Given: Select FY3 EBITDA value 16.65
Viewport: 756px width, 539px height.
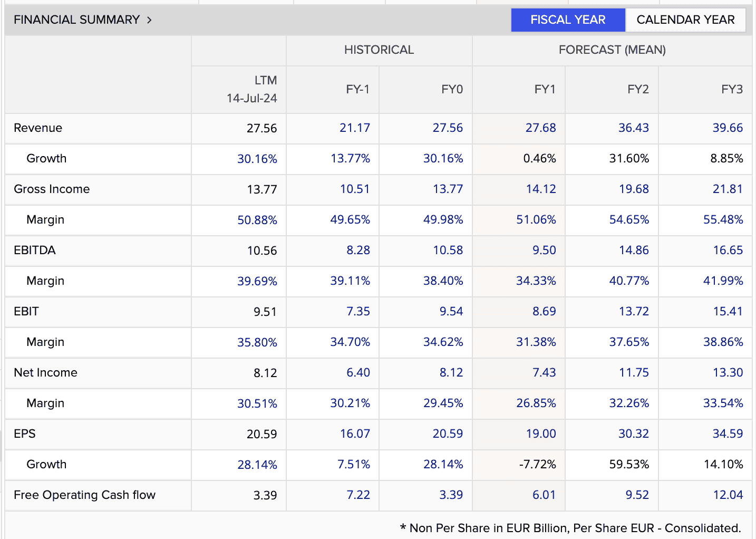Looking at the screenshot, I should coord(728,251).
